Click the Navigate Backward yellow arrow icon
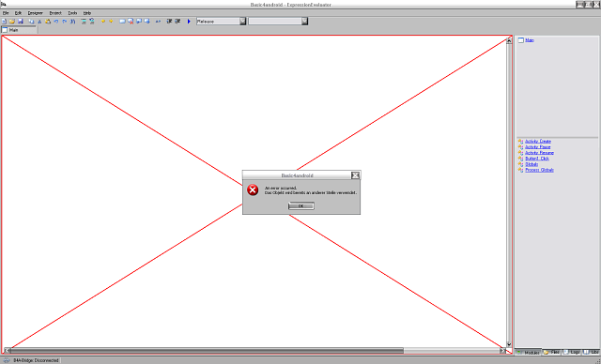 tap(103, 22)
